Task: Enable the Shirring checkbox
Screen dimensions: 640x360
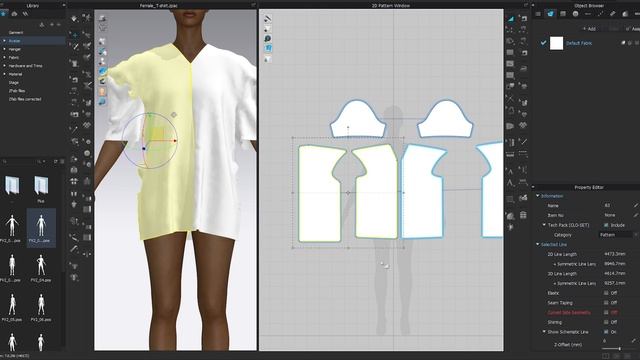Action: (x=606, y=322)
